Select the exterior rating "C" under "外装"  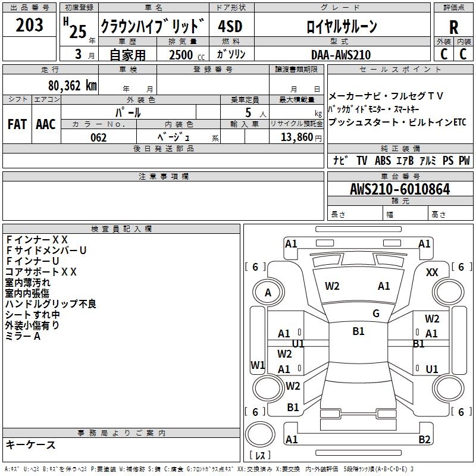point(444,54)
